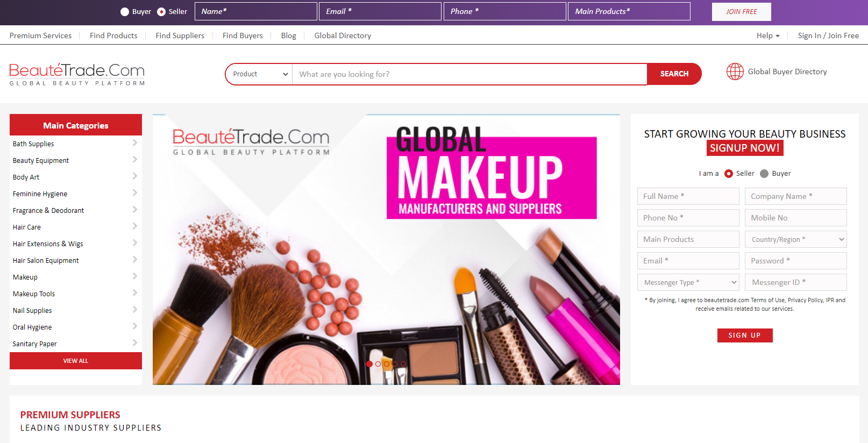Click the BeautéTrade.Com header logo
868x443 pixels.
pos(77,74)
